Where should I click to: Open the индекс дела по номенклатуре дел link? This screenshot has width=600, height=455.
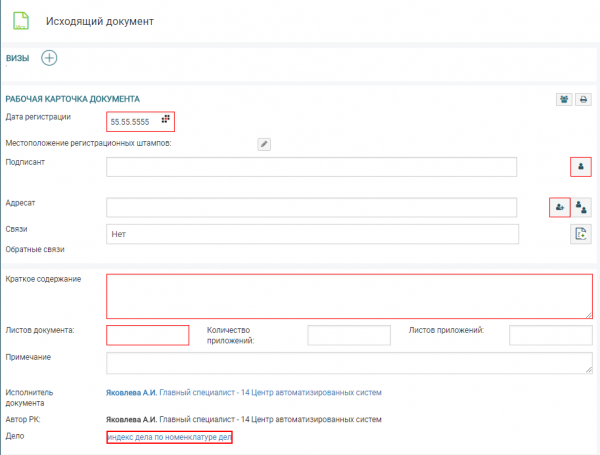[x=169, y=438]
